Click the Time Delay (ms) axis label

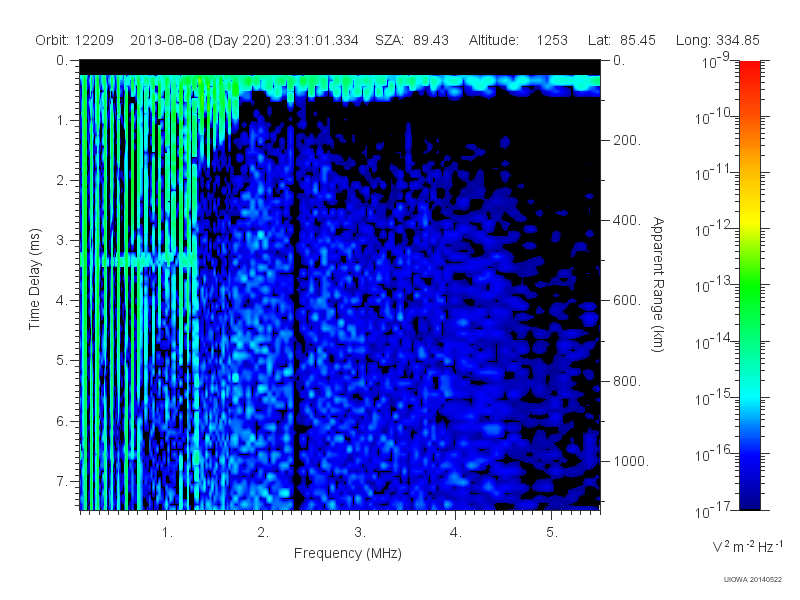pos(34,279)
